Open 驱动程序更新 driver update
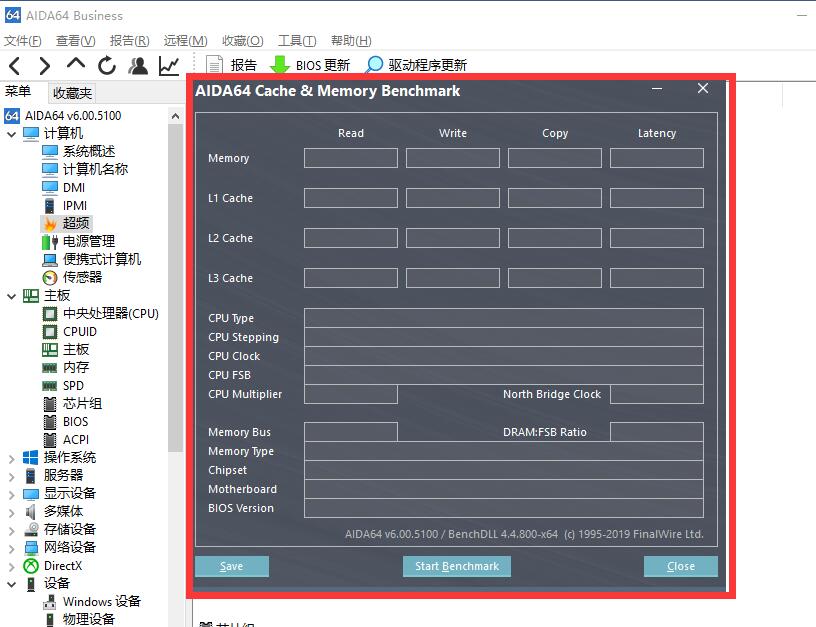This screenshot has height=627, width=816. pyautogui.click(x=416, y=65)
